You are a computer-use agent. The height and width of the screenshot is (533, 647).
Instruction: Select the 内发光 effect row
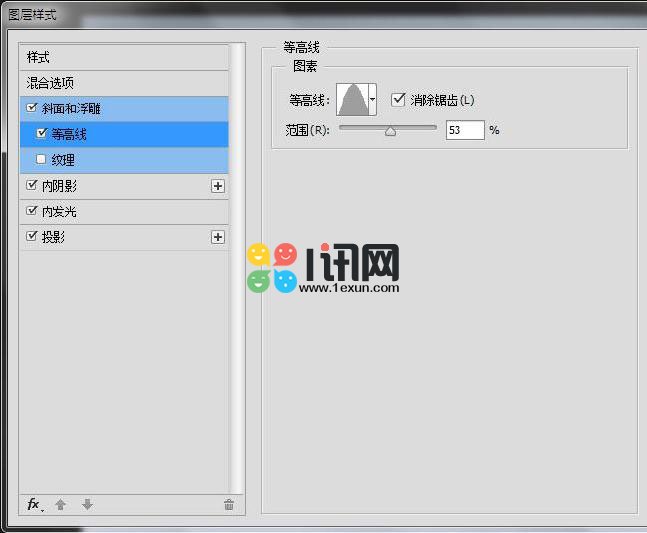[x=124, y=212]
